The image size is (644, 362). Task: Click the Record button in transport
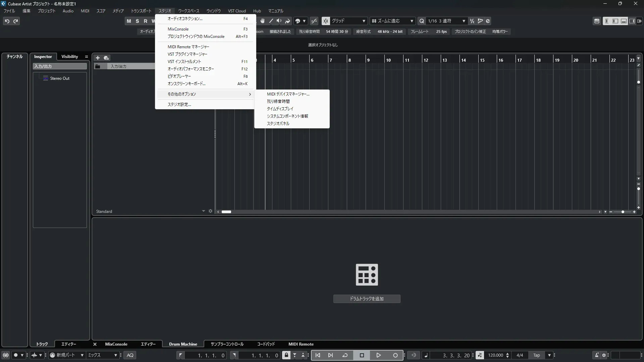tap(395, 355)
